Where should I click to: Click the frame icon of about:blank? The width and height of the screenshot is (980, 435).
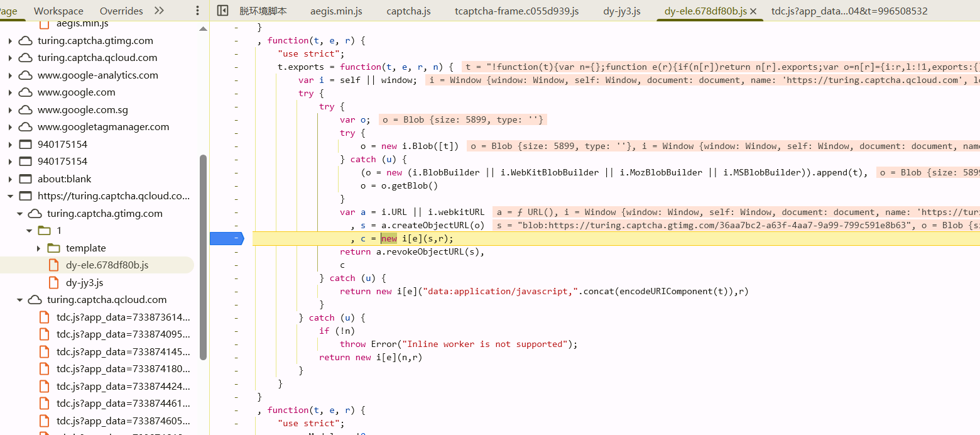point(25,179)
